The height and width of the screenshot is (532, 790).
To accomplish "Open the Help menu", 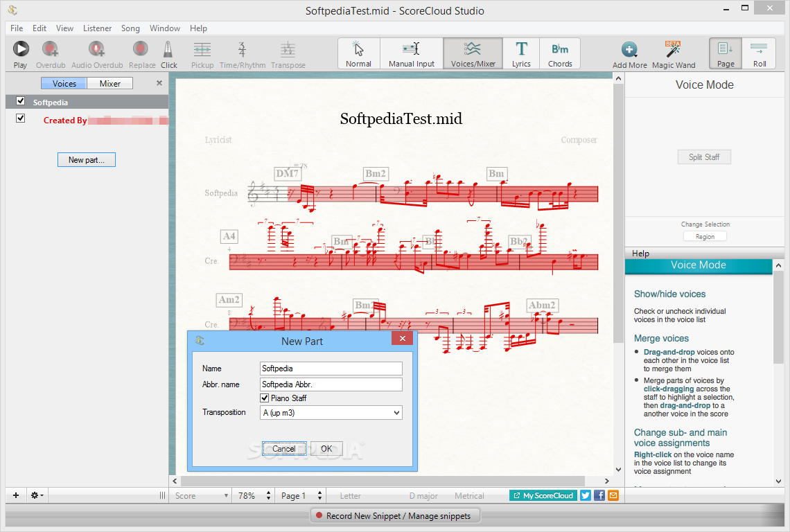I will (198, 28).
